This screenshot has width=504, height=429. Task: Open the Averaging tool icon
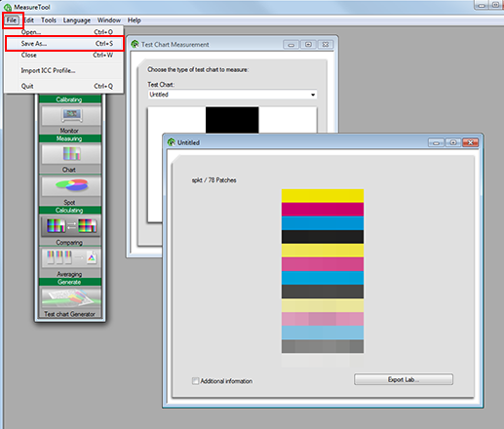(x=70, y=257)
